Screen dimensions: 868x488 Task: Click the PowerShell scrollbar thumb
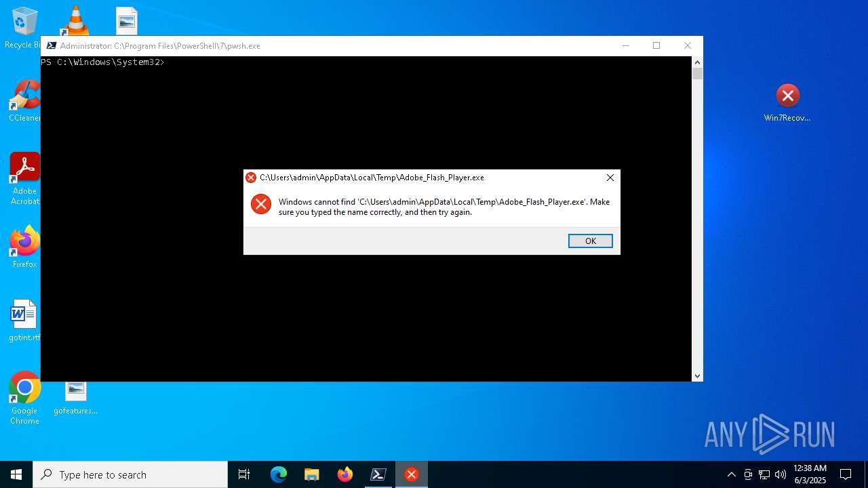[697, 73]
